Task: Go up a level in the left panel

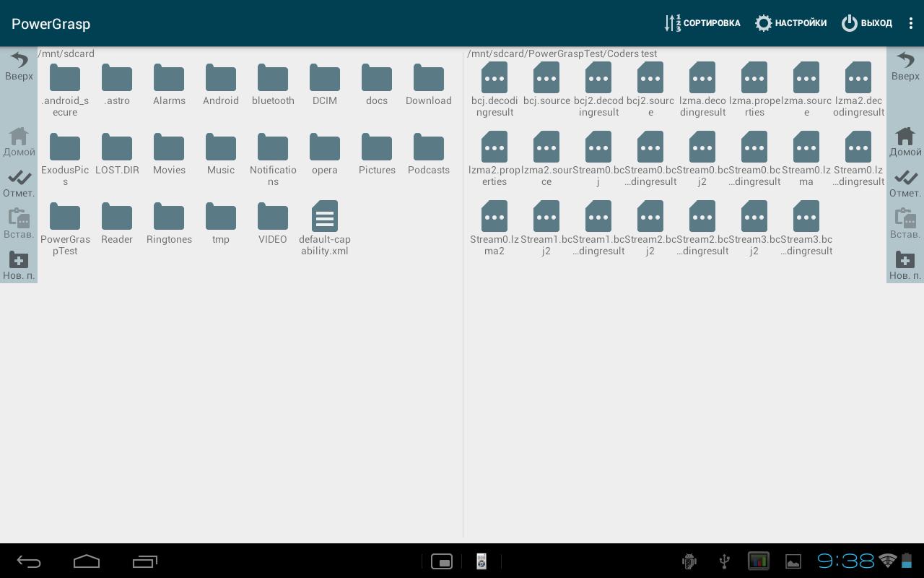Action: 19,66
